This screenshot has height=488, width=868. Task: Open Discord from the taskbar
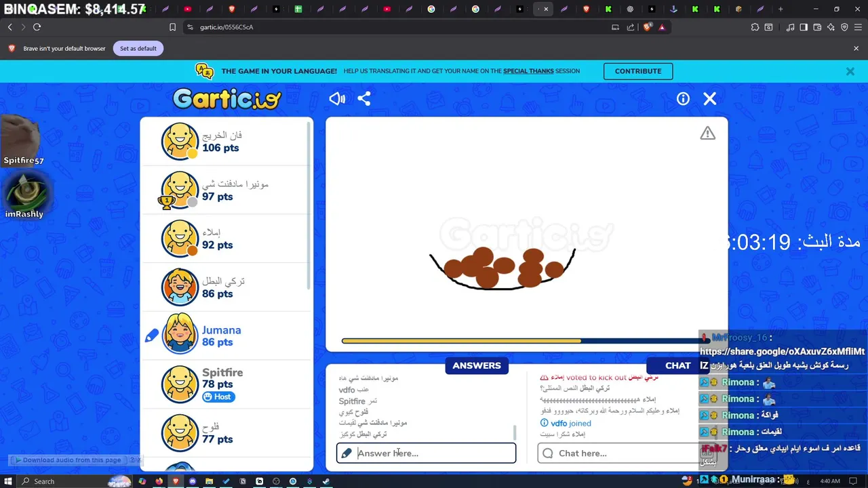pyautogui.click(x=193, y=481)
